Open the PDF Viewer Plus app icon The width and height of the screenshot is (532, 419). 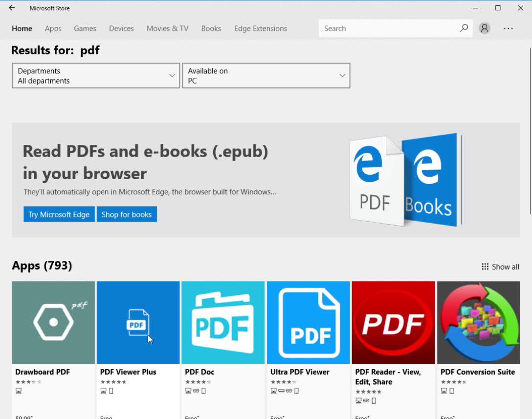138,323
